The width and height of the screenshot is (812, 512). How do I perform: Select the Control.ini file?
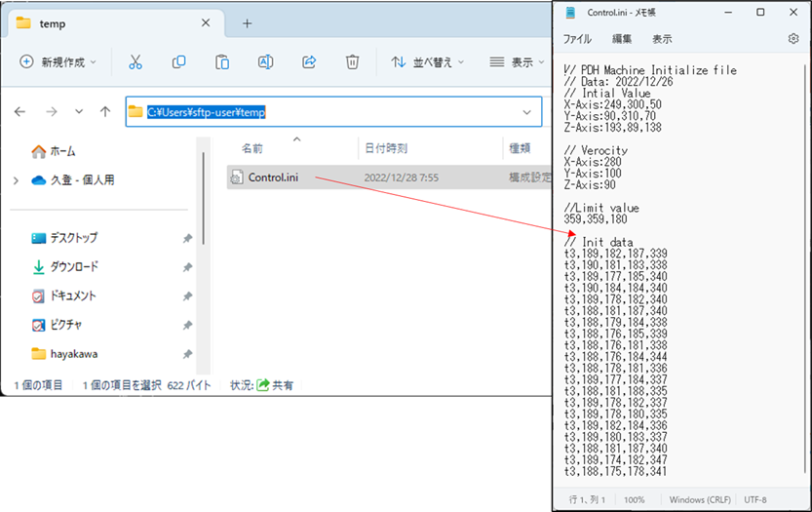coord(271,177)
